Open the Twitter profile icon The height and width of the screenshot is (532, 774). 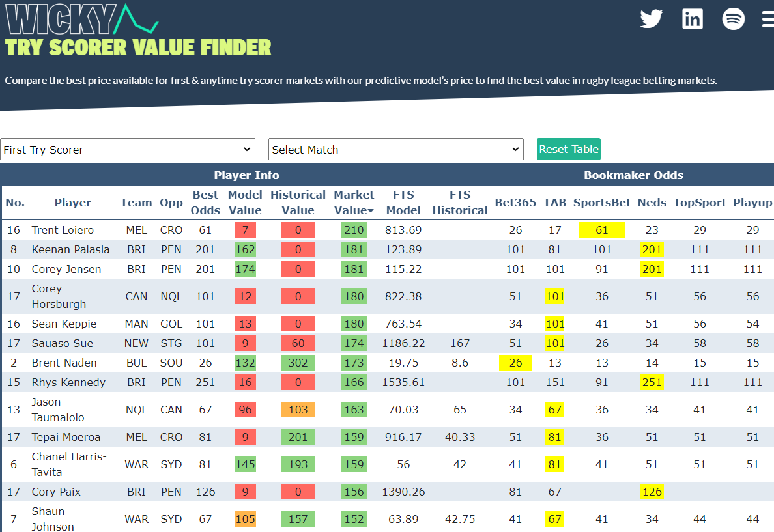pyautogui.click(x=651, y=19)
